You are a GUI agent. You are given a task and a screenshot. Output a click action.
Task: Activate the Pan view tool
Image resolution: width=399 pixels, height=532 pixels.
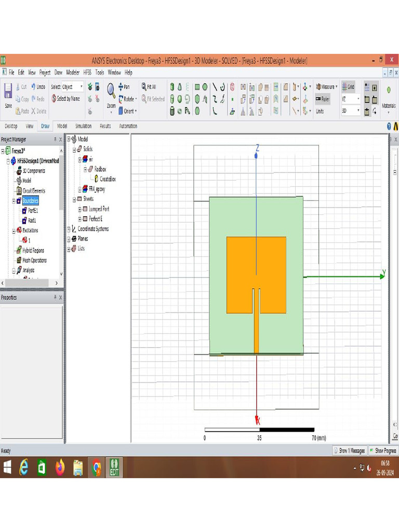pyautogui.click(x=121, y=87)
